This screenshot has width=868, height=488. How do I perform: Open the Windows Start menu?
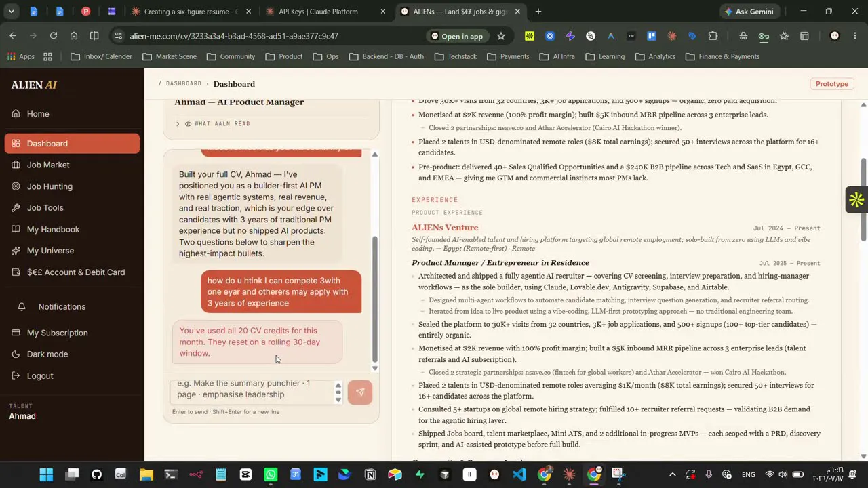click(46, 474)
